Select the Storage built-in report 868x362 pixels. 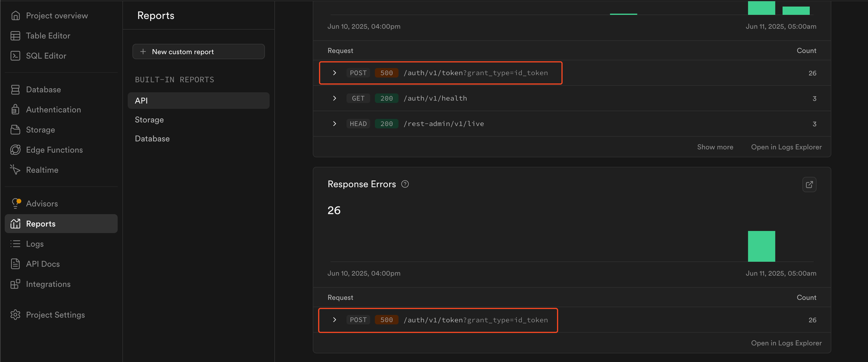pyautogui.click(x=149, y=120)
